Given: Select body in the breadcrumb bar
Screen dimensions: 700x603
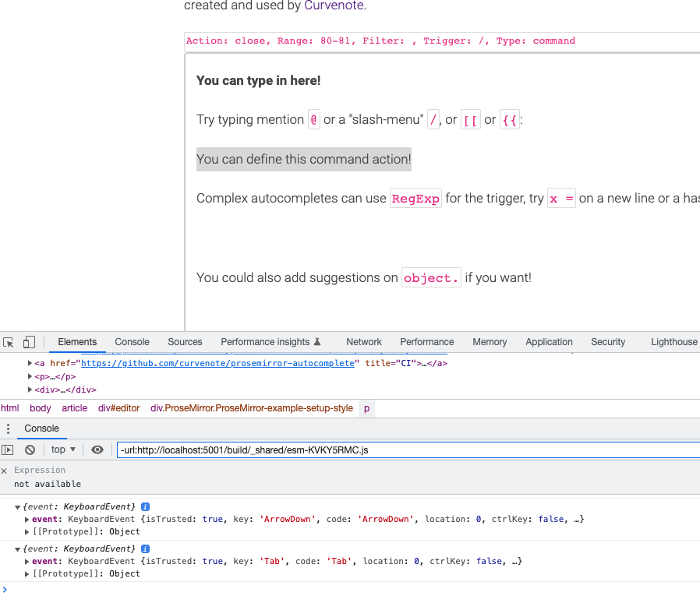Looking at the screenshot, I should [41, 408].
